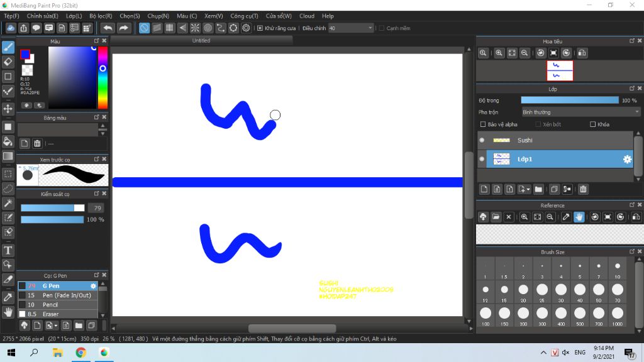Viewport: 644px width, 362px height.
Task: Open the Điều chỉnh correction dropdown
Action: 351,28
